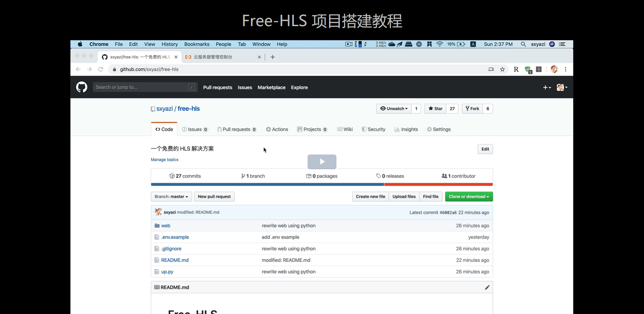Open the web folder icon
Image resolution: width=644 pixels, height=314 pixels.
(157, 226)
